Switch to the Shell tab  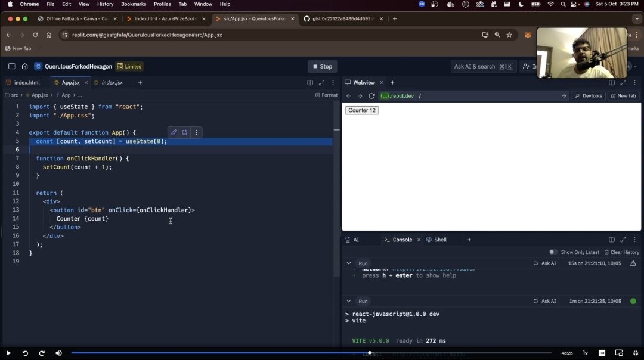(436, 240)
